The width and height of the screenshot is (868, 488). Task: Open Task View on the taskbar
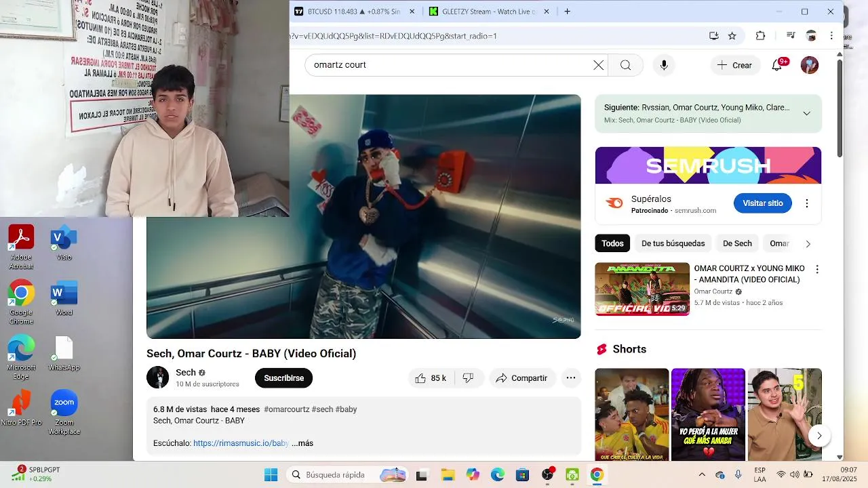coord(422,474)
